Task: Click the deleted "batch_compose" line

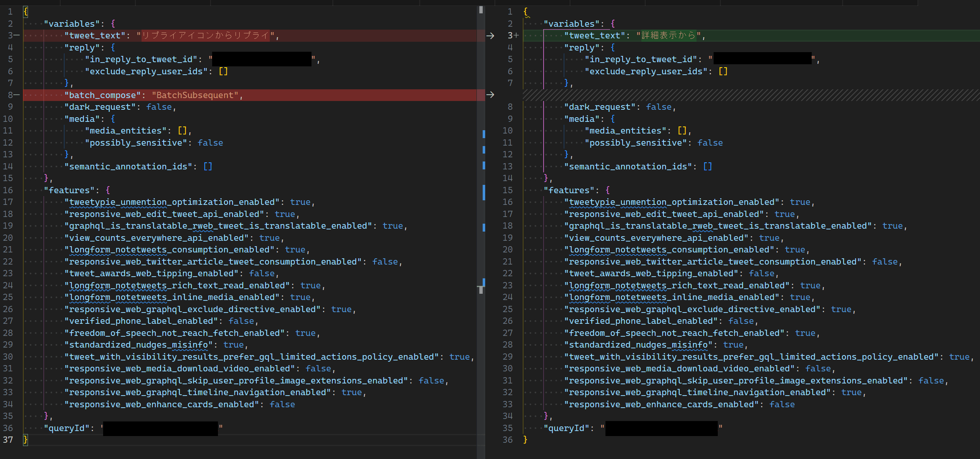Action: click(250, 95)
